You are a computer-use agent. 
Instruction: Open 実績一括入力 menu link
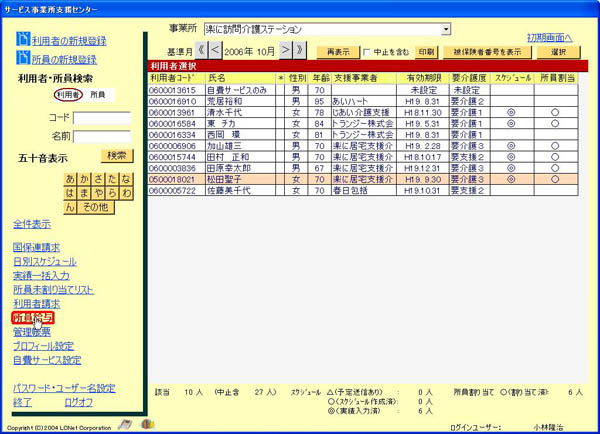(41, 276)
